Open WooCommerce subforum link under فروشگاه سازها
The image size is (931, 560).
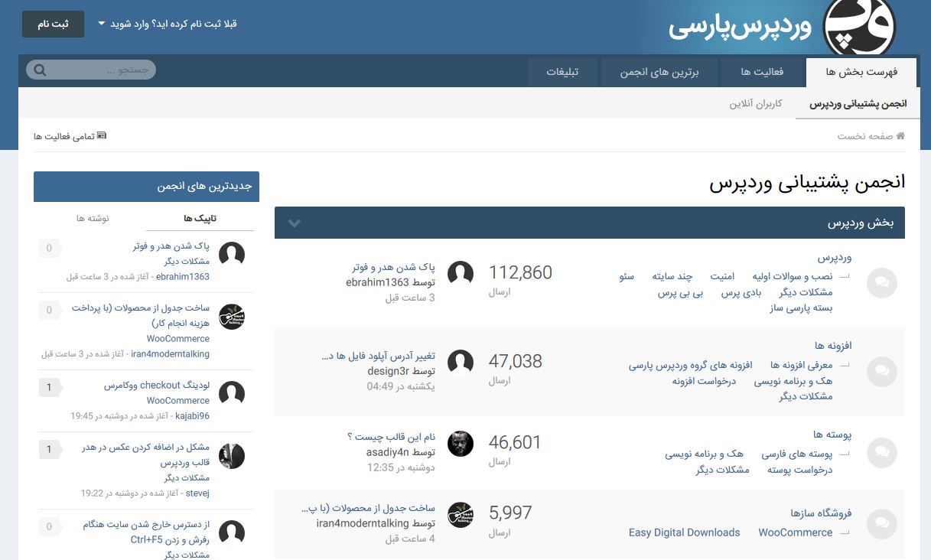[796, 532]
